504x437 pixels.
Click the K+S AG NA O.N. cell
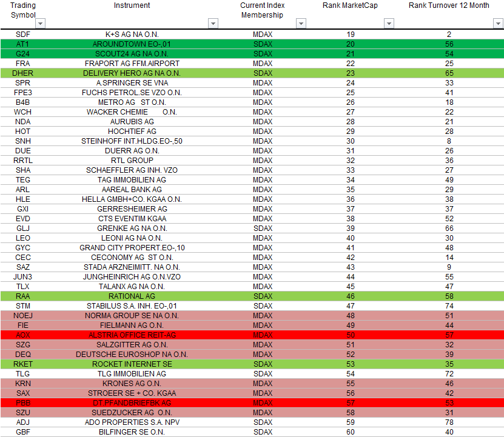[x=132, y=35]
